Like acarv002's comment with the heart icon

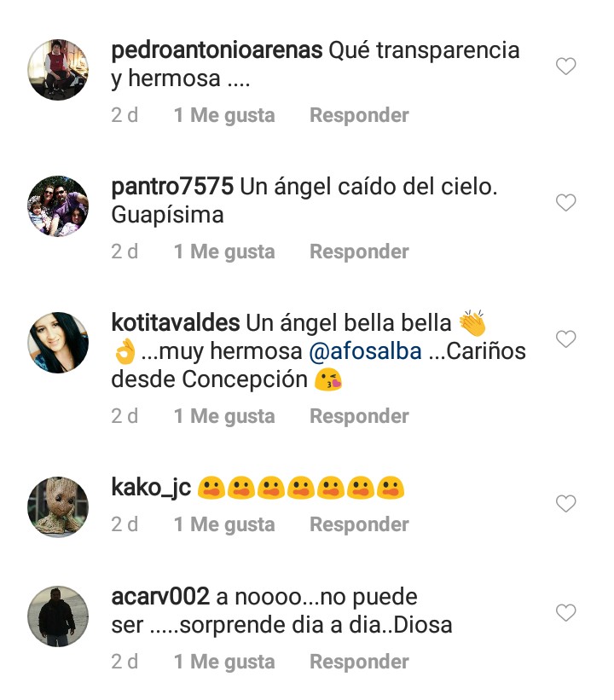(565, 613)
